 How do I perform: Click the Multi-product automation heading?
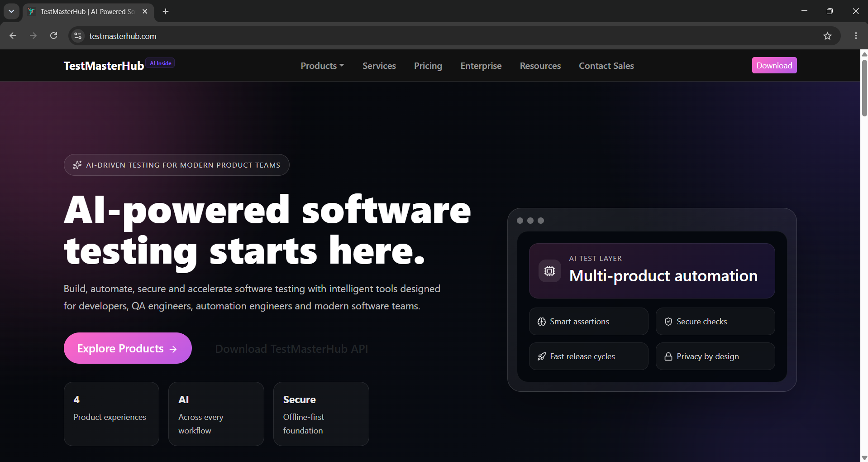point(663,276)
